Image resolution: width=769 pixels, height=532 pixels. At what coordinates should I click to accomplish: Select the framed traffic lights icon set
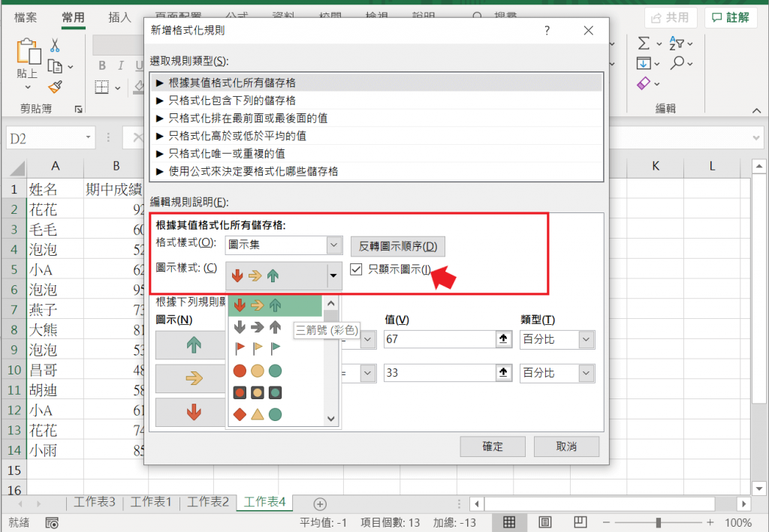tap(257, 392)
